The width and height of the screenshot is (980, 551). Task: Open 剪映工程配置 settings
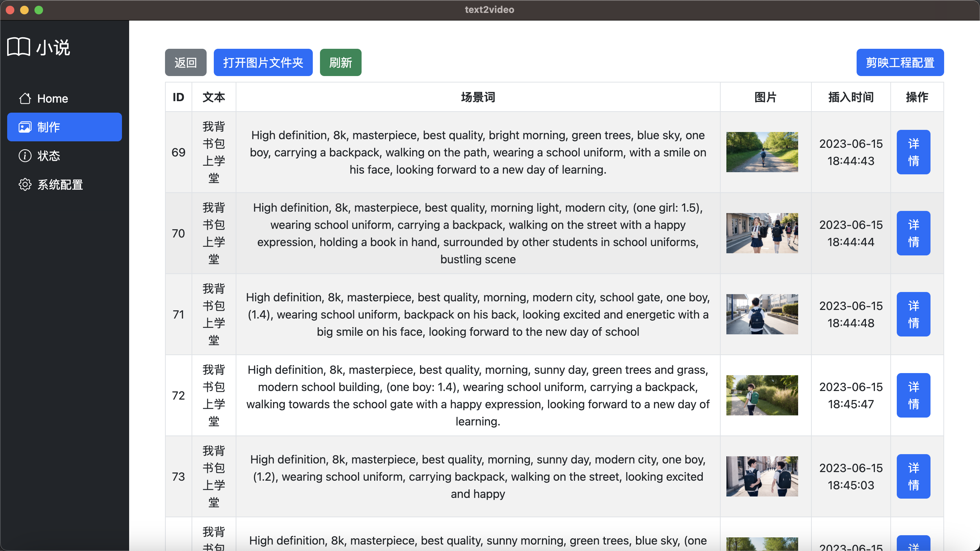click(900, 62)
